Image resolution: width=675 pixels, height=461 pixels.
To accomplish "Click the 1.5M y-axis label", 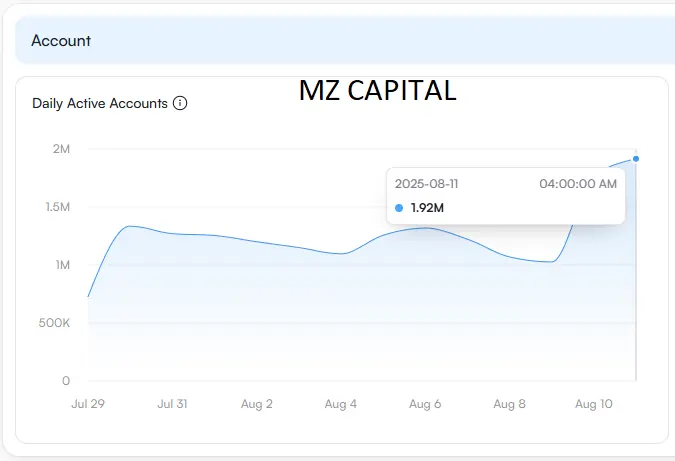I will 58,207.
